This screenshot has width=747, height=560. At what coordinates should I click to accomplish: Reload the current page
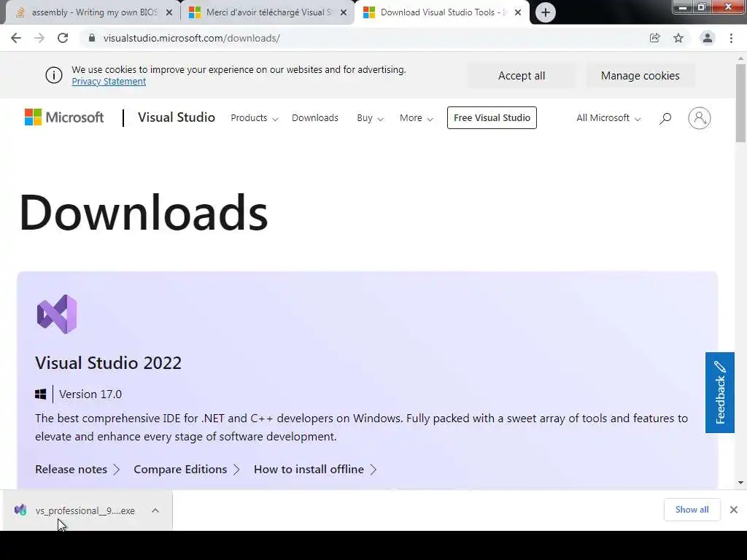[x=63, y=38]
